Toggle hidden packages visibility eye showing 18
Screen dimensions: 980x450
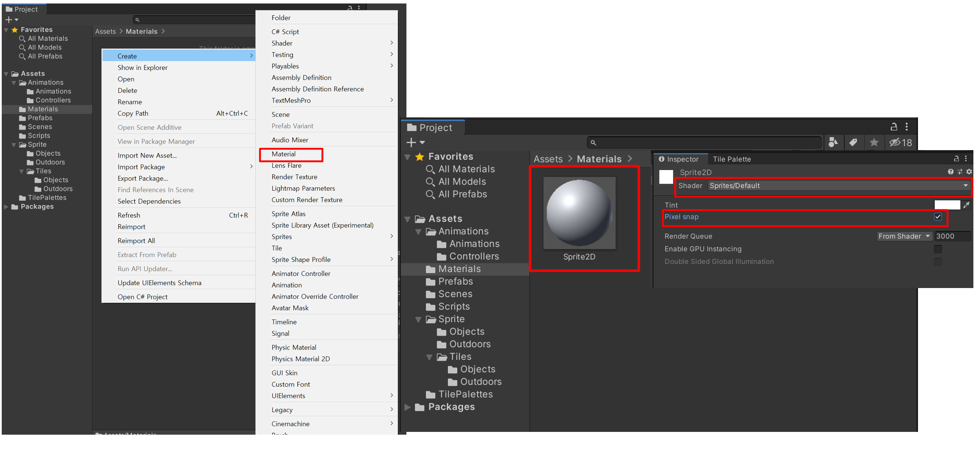(x=900, y=142)
